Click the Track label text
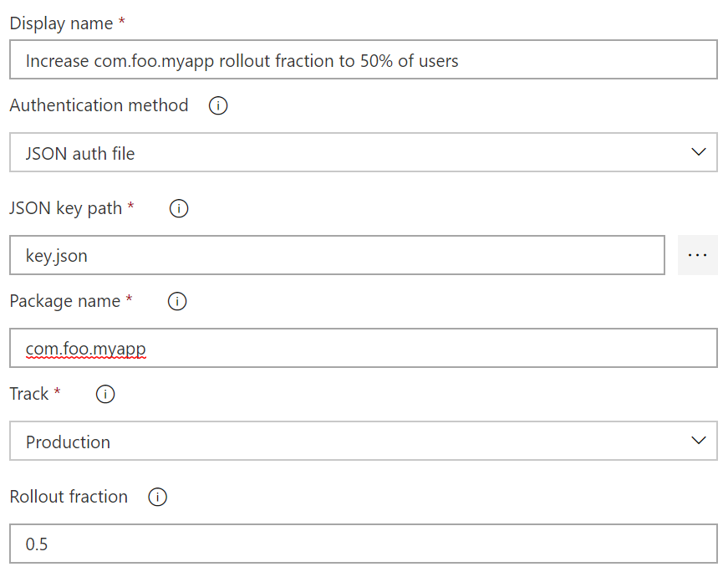 point(29,394)
